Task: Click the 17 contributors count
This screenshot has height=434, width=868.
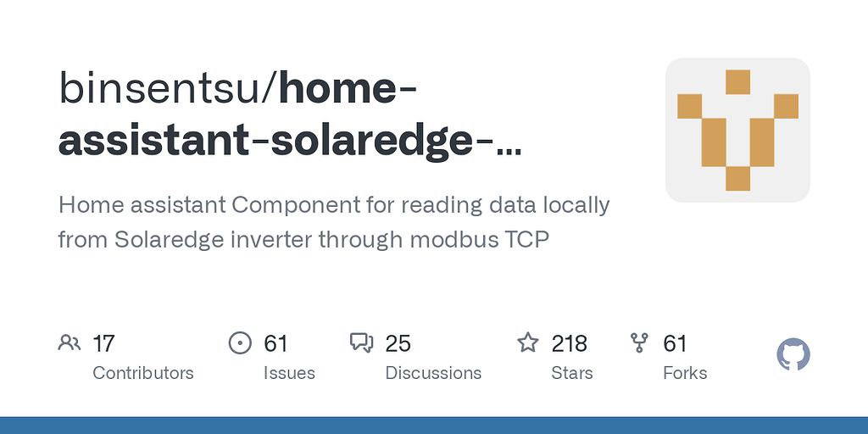Action: point(103,344)
